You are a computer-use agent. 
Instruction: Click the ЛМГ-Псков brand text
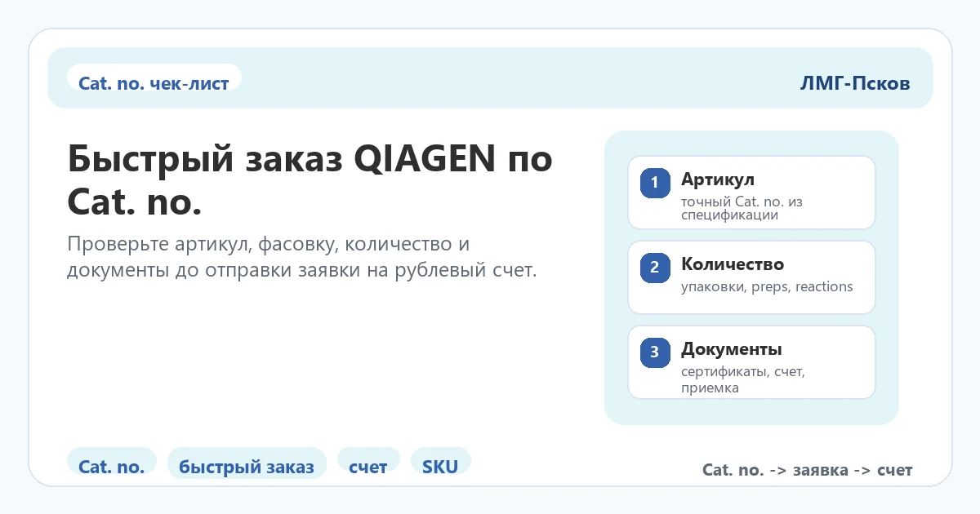tap(855, 83)
